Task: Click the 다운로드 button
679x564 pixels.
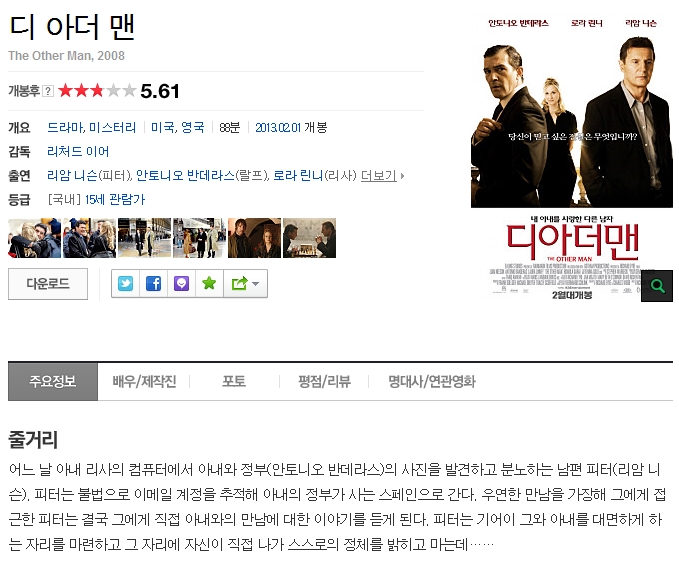Action: [x=48, y=284]
